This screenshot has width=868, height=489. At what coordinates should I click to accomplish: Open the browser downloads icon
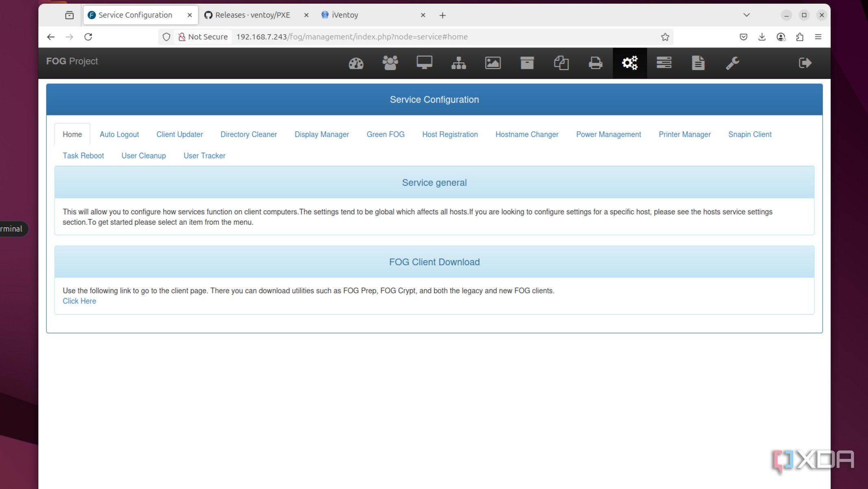pyautogui.click(x=762, y=37)
